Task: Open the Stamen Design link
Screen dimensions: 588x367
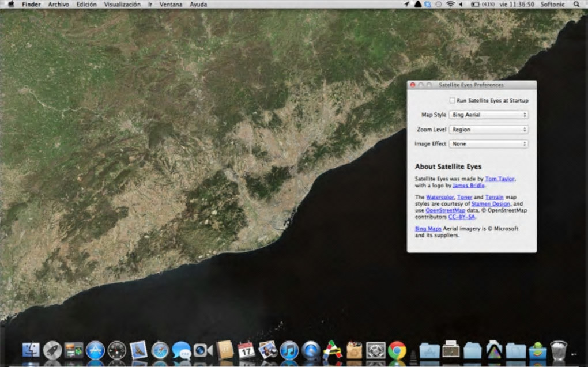Action: tap(491, 204)
